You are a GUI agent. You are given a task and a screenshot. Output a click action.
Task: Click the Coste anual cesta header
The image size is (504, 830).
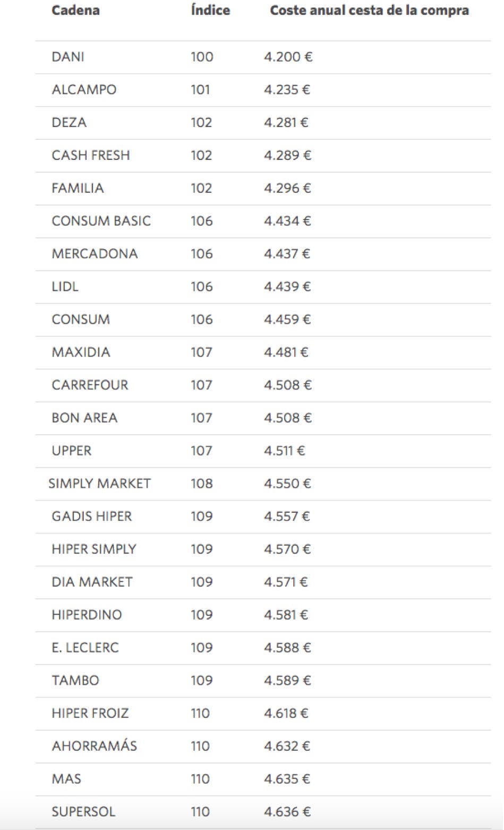(x=369, y=11)
